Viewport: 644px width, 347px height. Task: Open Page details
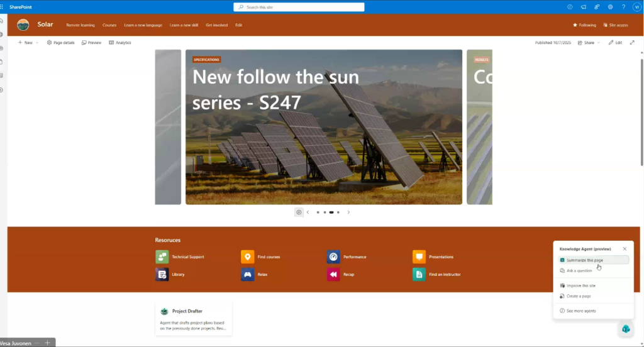(x=60, y=42)
